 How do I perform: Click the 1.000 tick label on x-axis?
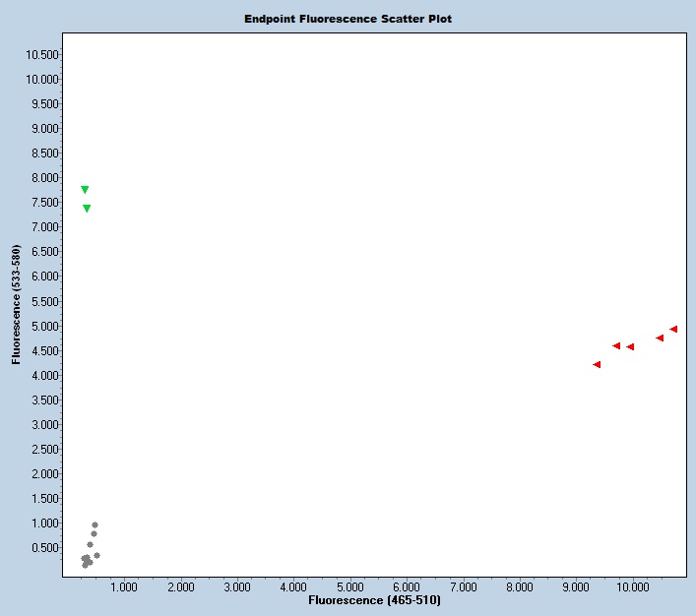click(124, 586)
